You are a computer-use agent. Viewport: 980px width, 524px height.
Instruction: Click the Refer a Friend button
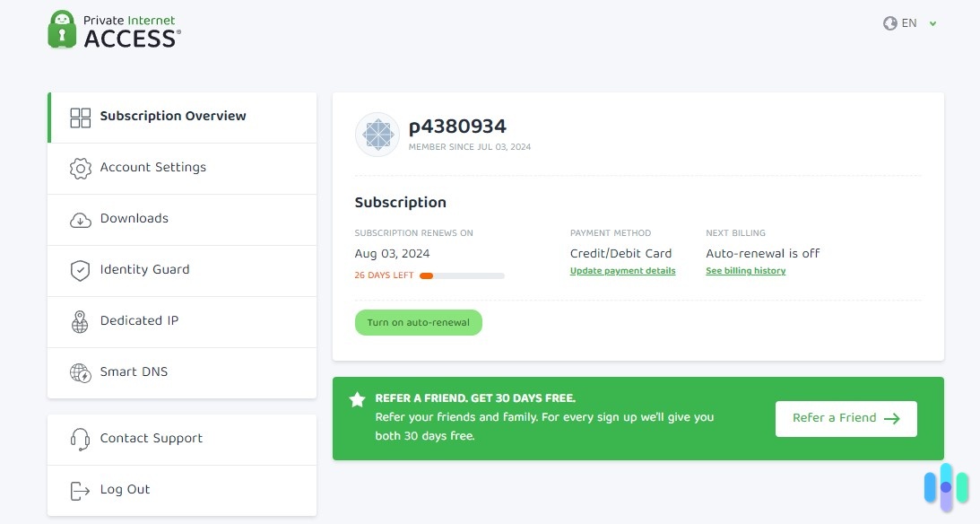845,418
